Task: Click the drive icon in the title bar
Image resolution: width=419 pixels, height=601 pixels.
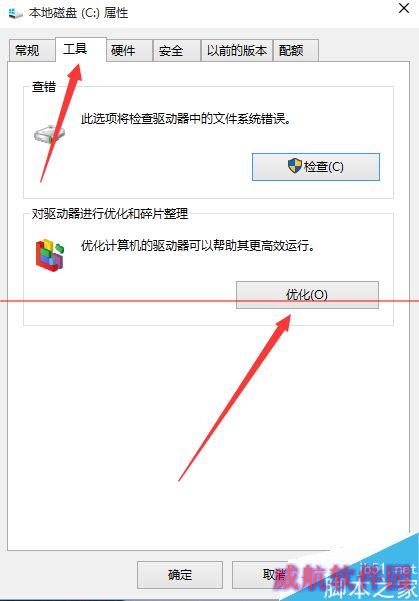Action: pyautogui.click(x=15, y=13)
